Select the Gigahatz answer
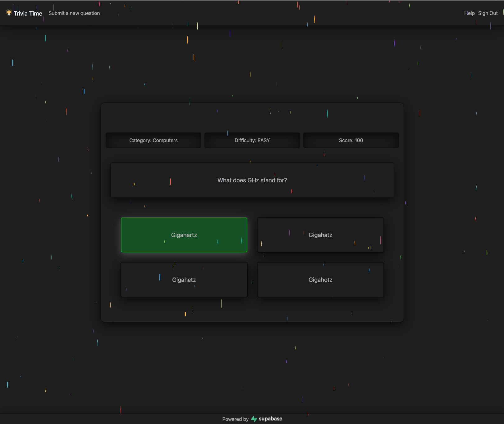 (x=320, y=235)
